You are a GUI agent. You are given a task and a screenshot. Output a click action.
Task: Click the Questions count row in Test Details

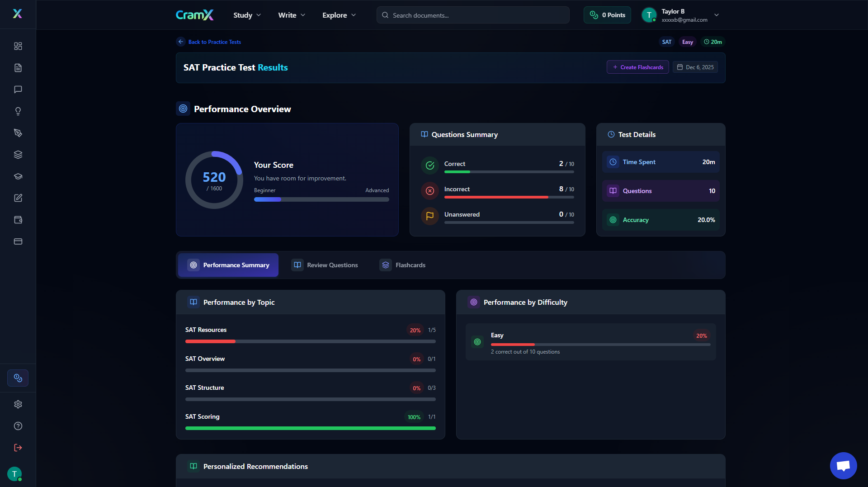click(x=661, y=191)
